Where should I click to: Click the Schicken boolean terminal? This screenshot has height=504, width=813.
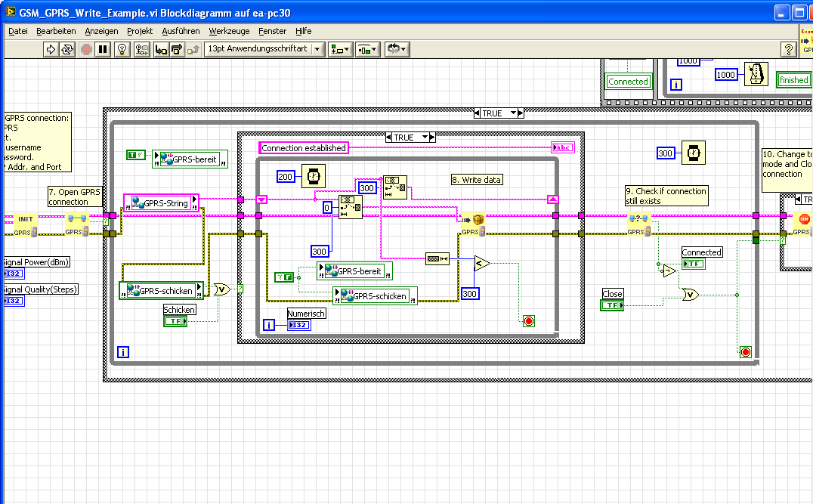[x=176, y=321]
